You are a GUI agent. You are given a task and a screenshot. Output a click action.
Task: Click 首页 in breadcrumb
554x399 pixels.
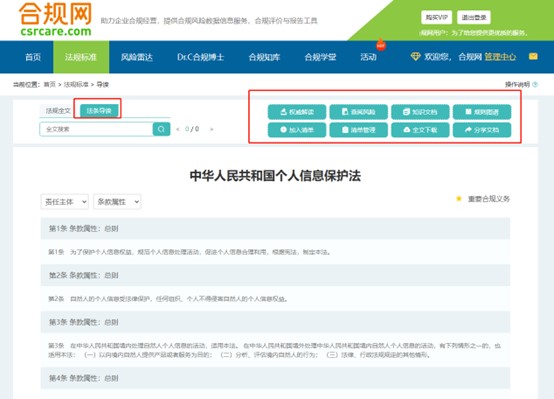[49, 84]
